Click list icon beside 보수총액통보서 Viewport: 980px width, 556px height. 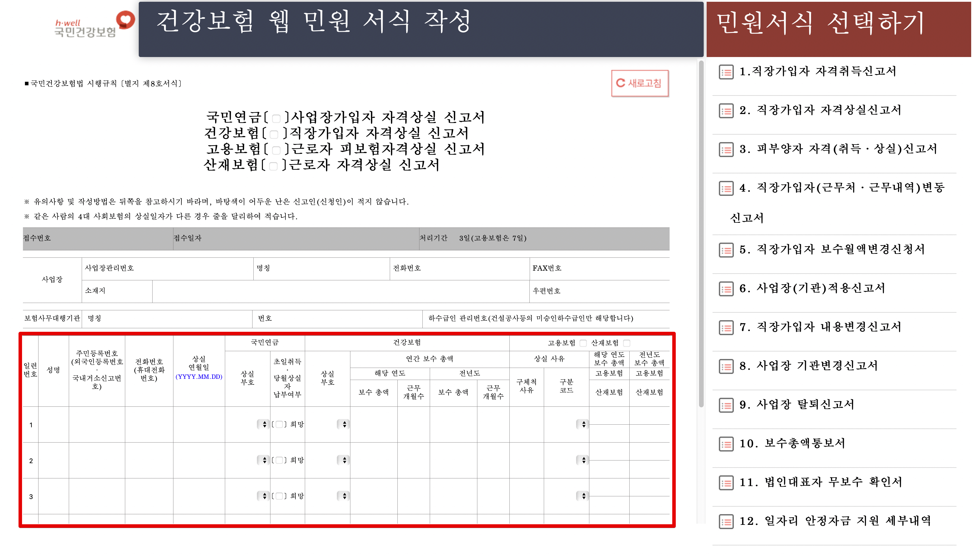pos(726,444)
